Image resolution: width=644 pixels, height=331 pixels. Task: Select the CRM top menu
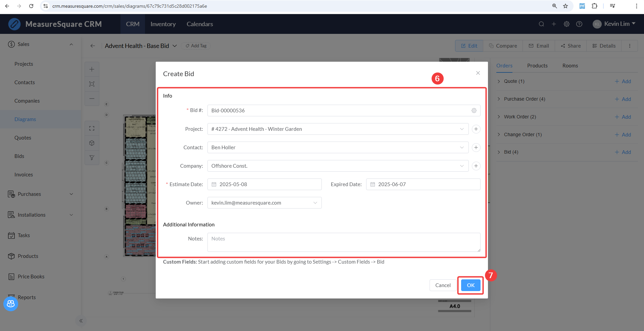[133, 24]
